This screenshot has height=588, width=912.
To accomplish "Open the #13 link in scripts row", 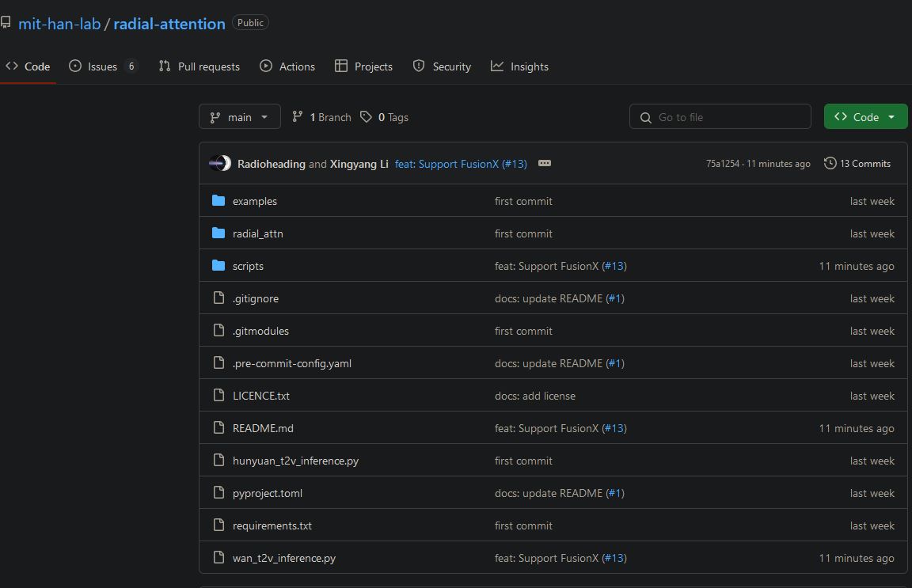I will click(614, 267).
